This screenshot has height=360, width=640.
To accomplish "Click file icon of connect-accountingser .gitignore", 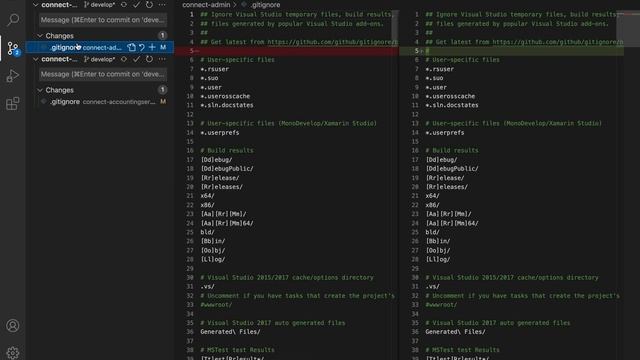I will pos(44,102).
